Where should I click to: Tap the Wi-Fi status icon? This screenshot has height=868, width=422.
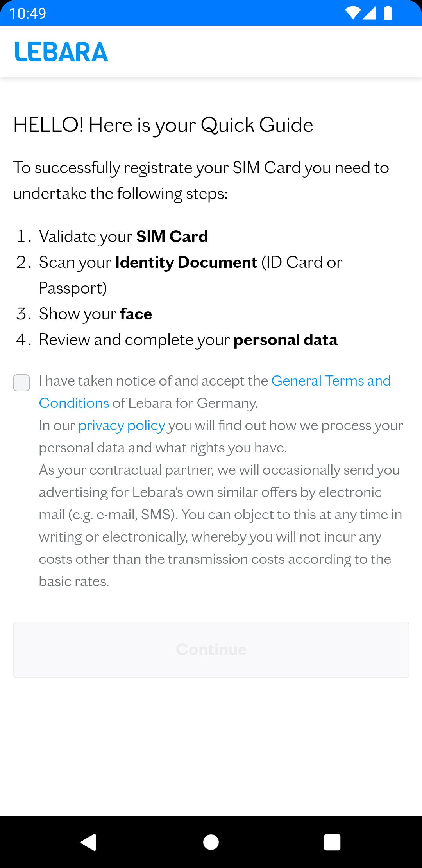[352, 13]
